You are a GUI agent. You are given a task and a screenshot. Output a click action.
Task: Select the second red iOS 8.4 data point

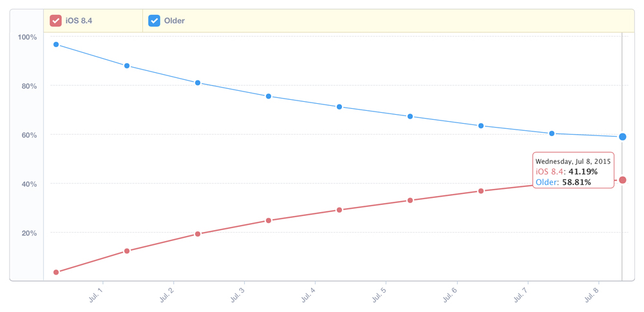(x=127, y=251)
